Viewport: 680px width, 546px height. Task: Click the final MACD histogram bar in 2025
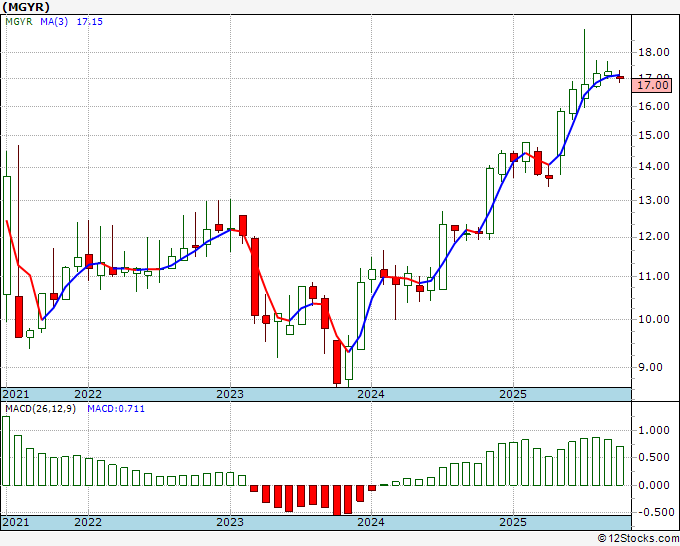coord(620,466)
